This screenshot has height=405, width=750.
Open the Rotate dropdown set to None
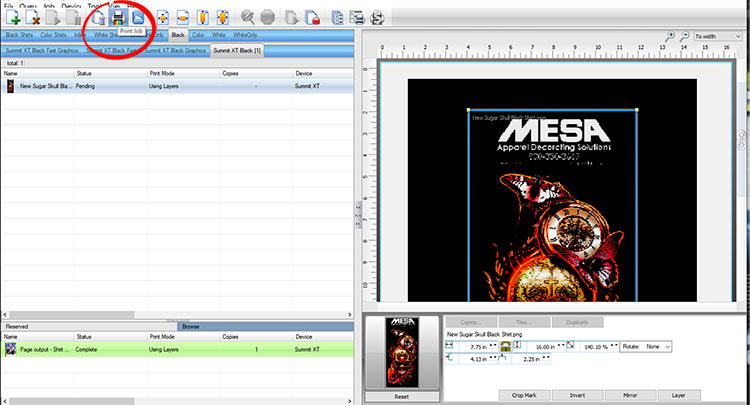tap(647, 346)
